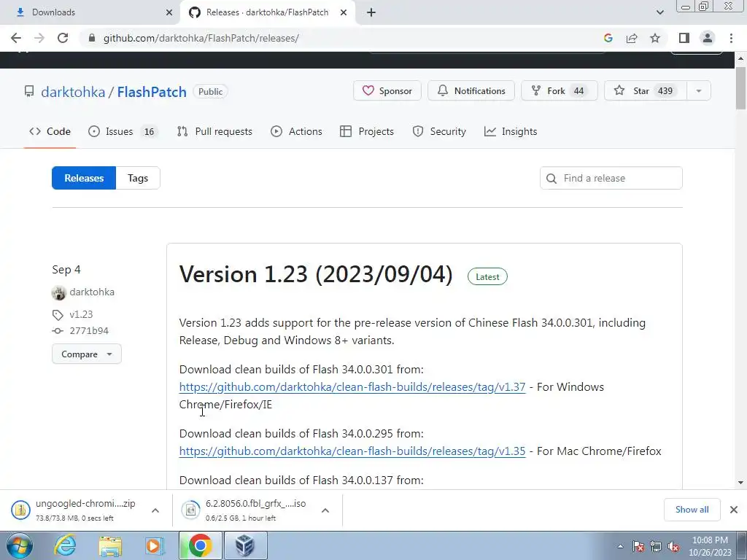Image resolution: width=747 pixels, height=560 pixels.
Task: Open the darktohka author avatar
Action: [58, 292]
